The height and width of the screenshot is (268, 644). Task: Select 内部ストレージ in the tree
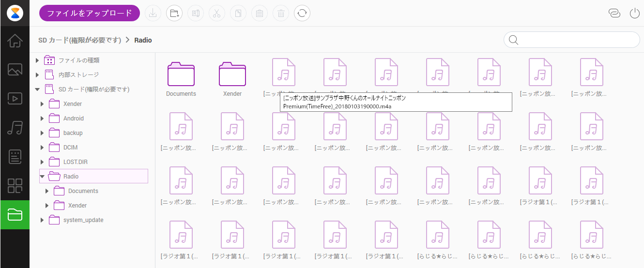[72, 74]
